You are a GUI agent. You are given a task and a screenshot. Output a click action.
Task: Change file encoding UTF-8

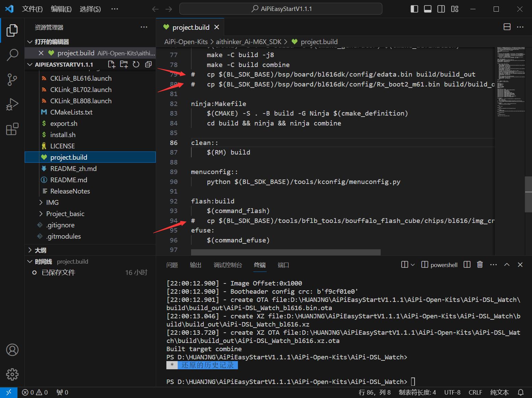(x=452, y=392)
